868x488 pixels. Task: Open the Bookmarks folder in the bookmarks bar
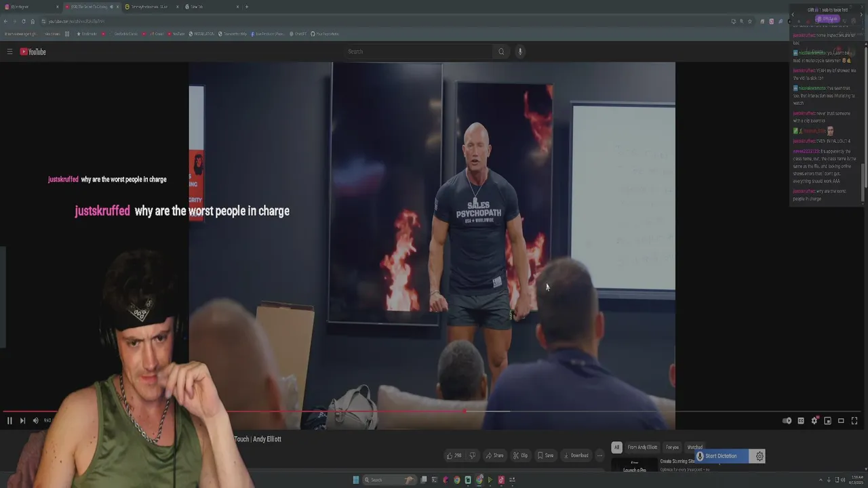pyautogui.click(x=87, y=34)
